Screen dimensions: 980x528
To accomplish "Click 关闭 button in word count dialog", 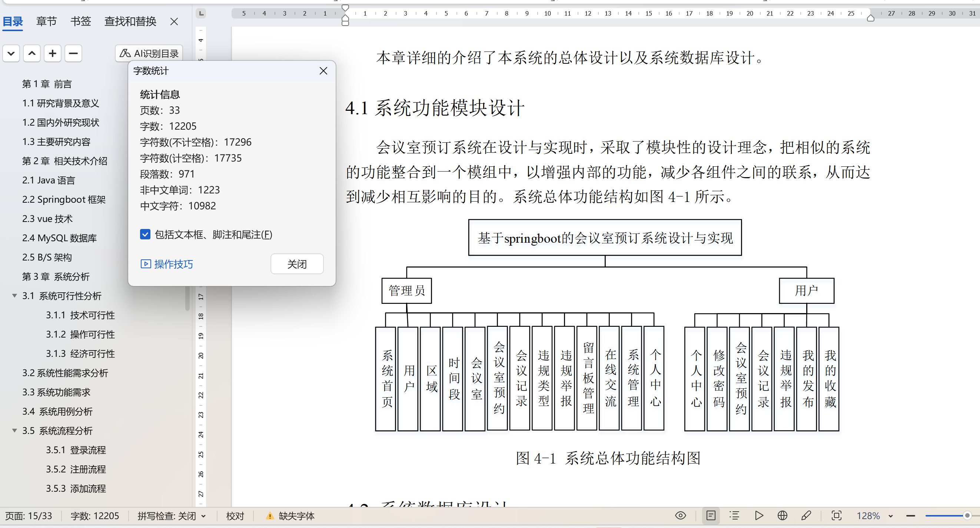I will (297, 263).
